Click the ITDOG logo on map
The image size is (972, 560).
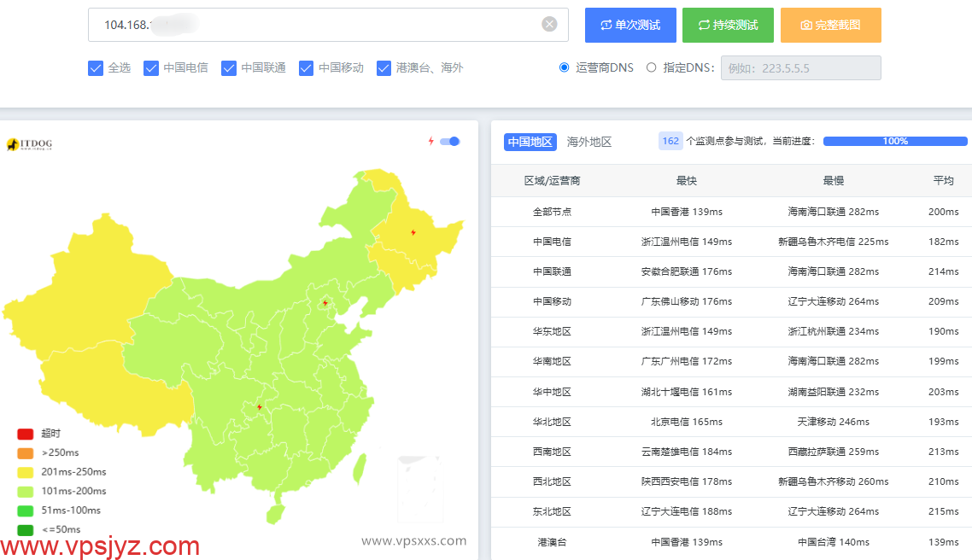[x=29, y=145]
